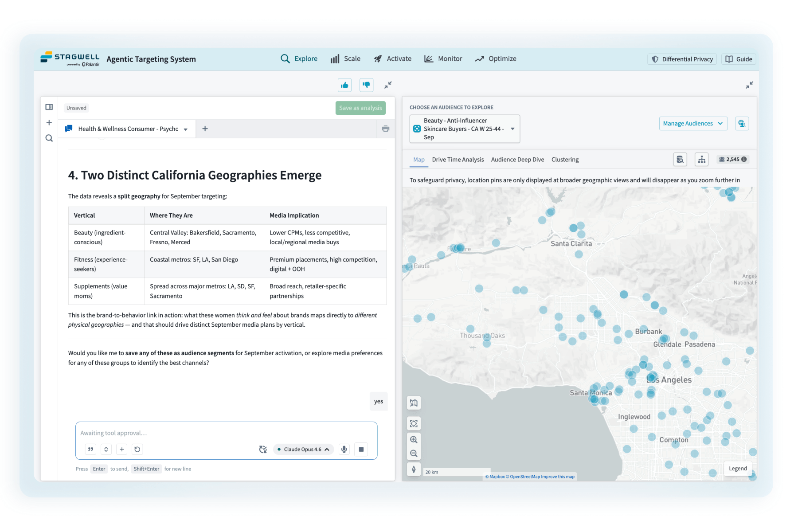Click the globe-person audience icon beside Manage Audiences
Screen dimensions: 798x532
(x=742, y=124)
